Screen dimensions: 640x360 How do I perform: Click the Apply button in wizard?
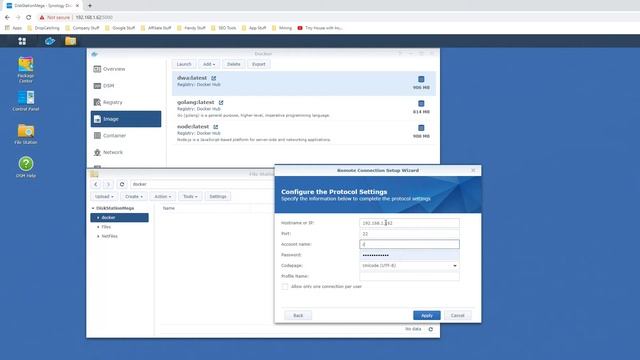pos(427,316)
